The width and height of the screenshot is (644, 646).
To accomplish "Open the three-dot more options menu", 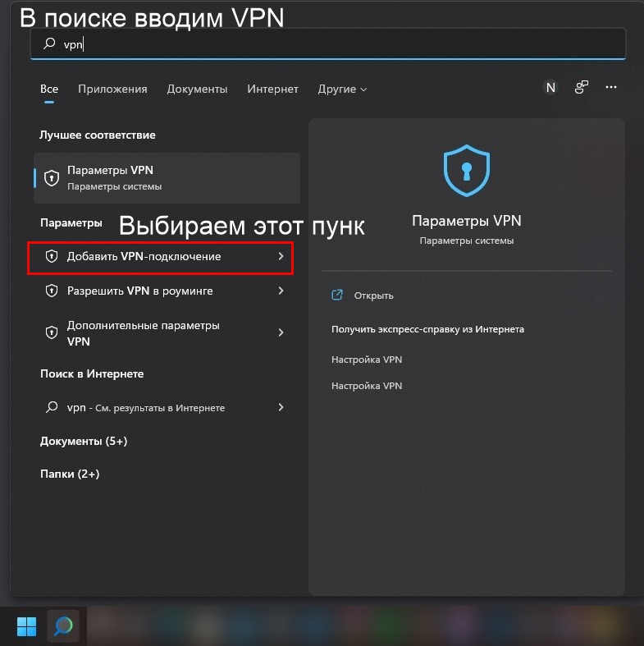I will point(611,87).
